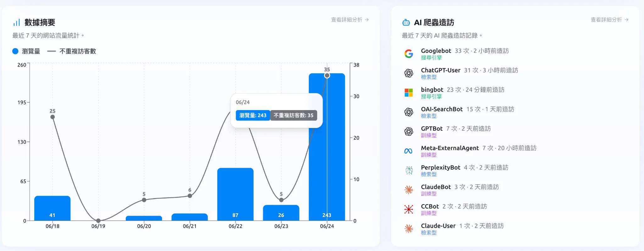Screen dimensions: 644x251
Task: Click the OAI-SearchBot entry name
Action: coord(441,109)
